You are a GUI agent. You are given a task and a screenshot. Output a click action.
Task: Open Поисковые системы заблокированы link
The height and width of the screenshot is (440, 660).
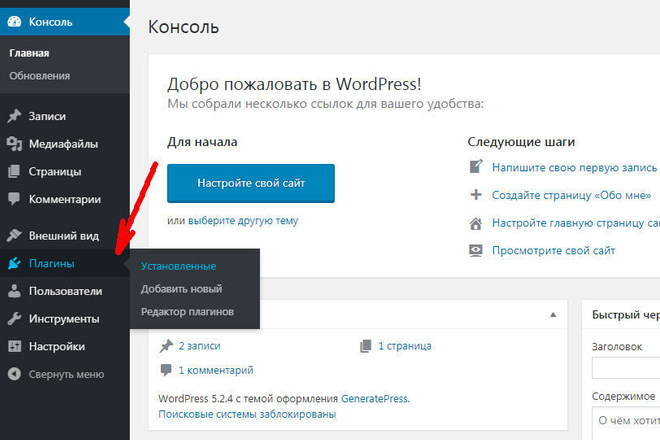click(247, 414)
